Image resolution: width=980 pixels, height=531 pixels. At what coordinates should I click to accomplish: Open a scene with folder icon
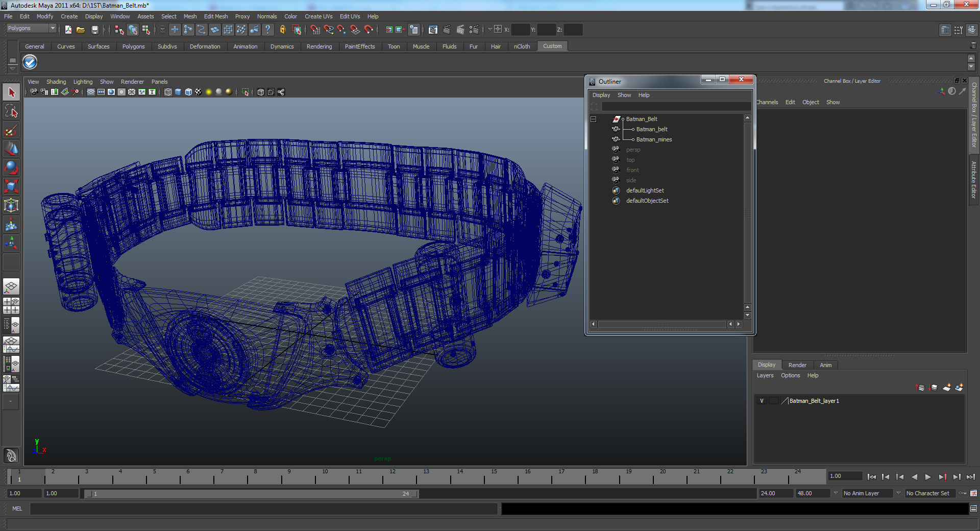81,30
